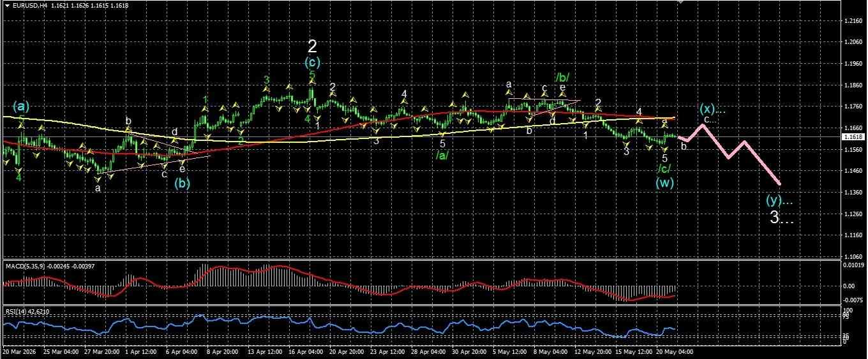This screenshot has width=868, height=359.
Task: Select the green /b/ wave label
Action: (562, 77)
